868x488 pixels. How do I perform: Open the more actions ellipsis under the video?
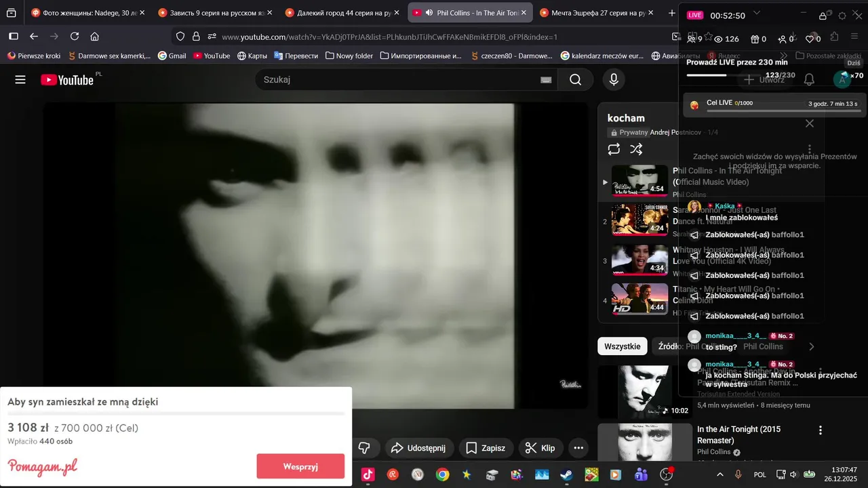coord(578,448)
